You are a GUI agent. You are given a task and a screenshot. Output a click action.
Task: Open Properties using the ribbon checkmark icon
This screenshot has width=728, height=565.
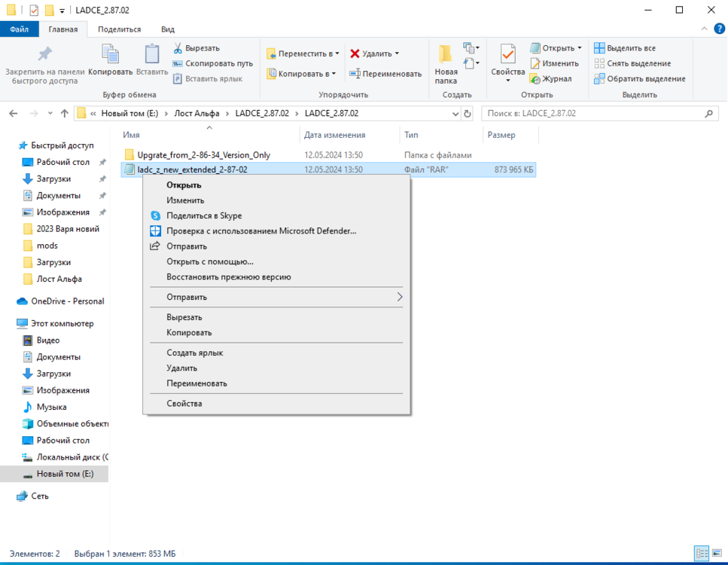coord(507,54)
